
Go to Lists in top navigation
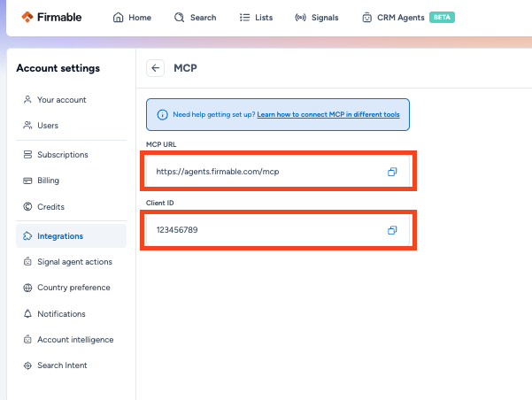tap(256, 18)
